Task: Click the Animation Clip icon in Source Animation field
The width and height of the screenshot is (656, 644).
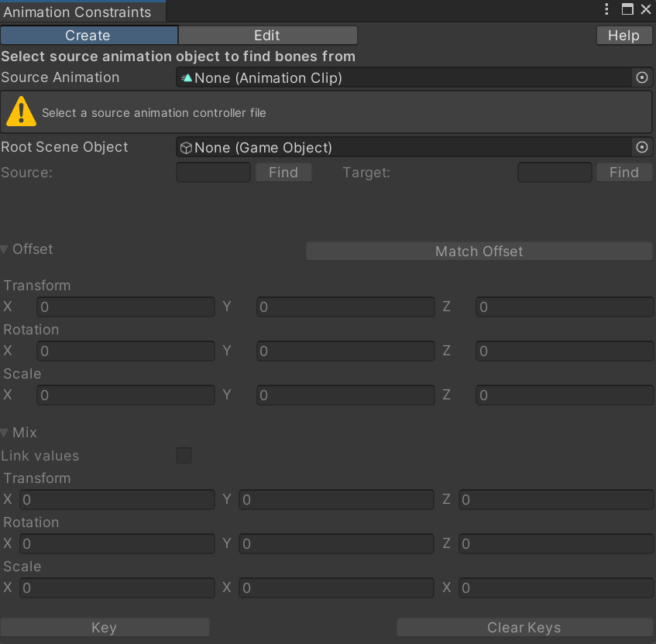Action: [187, 77]
